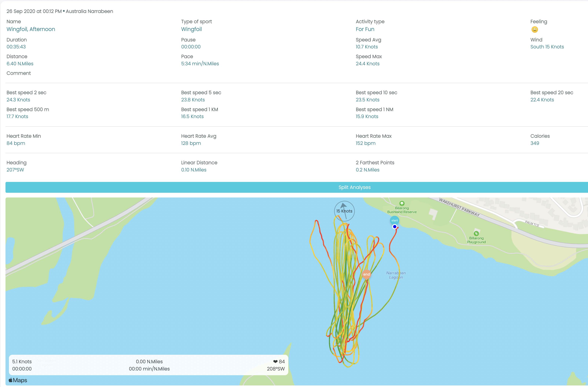This screenshot has width=588, height=387.
Task: Click the Narrabeen Lagoon map label
Action: point(396,275)
